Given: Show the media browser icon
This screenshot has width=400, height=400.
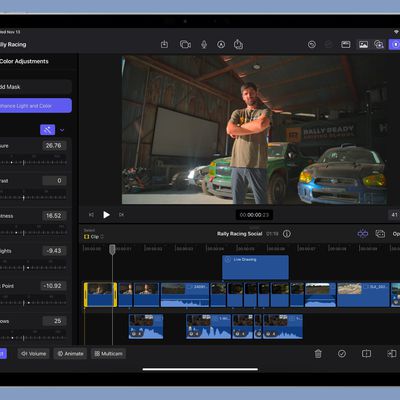Looking at the screenshot, I should [346, 44].
